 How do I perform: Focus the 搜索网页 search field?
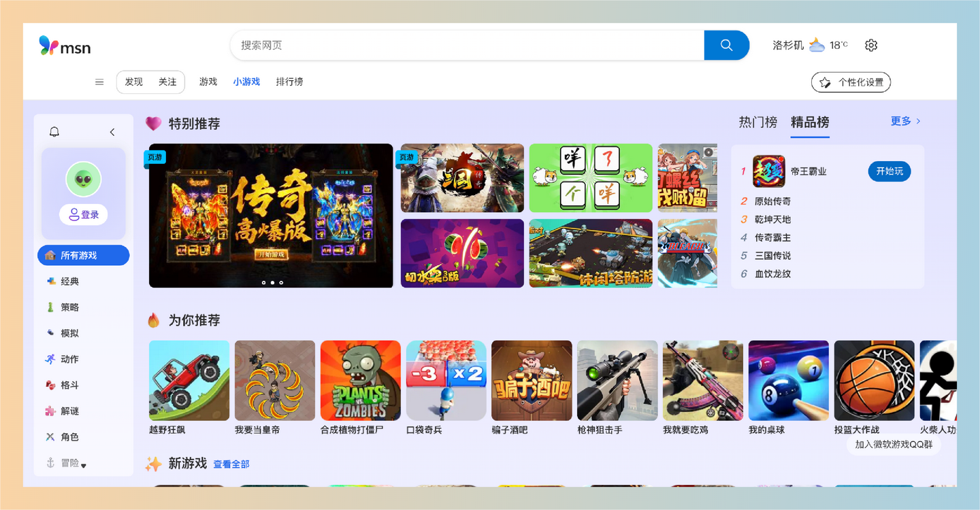pos(467,45)
